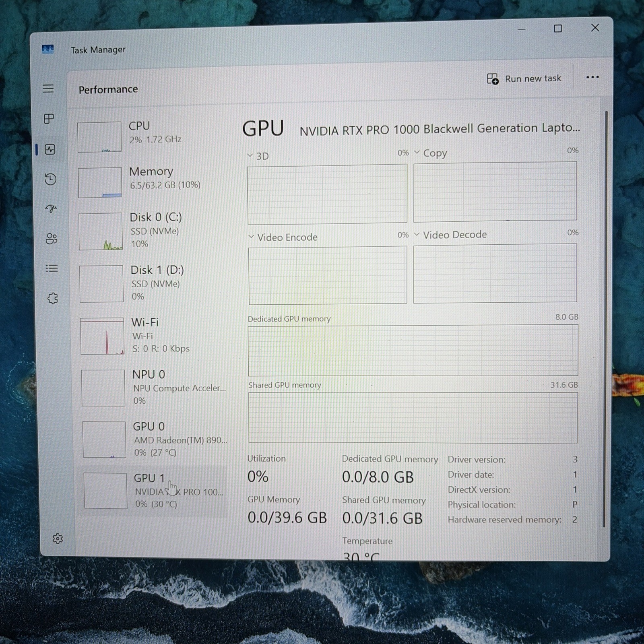The height and width of the screenshot is (644, 644).
Task: Open the Users page icon
Action: (x=52, y=239)
